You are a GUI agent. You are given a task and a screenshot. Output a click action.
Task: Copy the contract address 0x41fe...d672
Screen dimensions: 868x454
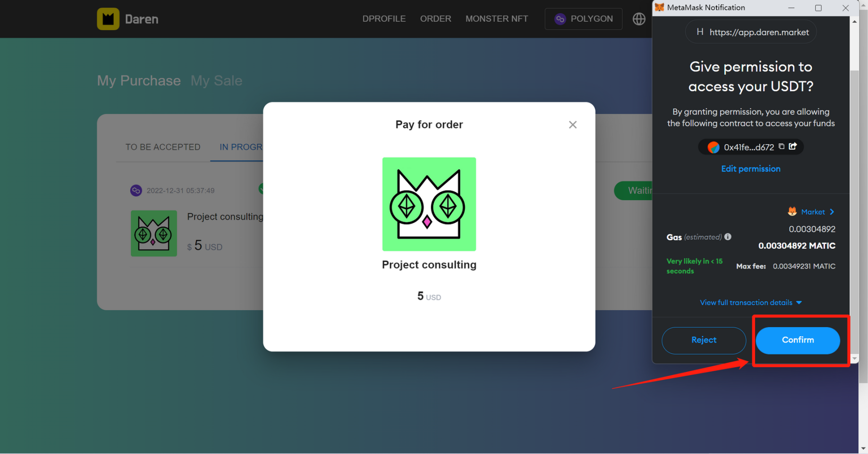click(782, 147)
